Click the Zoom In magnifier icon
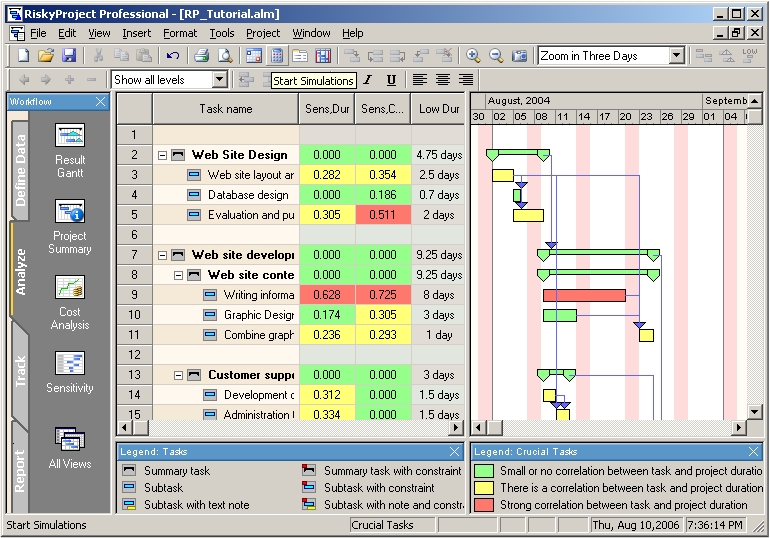Image resolution: width=770 pixels, height=538 pixels. pos(473,55)
